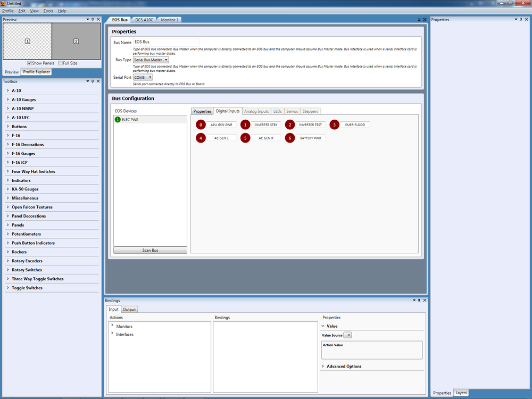Expand Advanced Options section
Viewport: 532px width, 399px height.
[323, 367]
